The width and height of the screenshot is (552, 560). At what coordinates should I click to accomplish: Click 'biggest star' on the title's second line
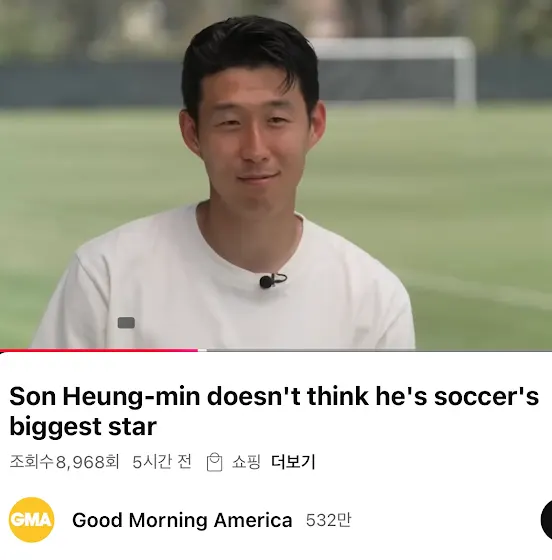tap(83, 427)
